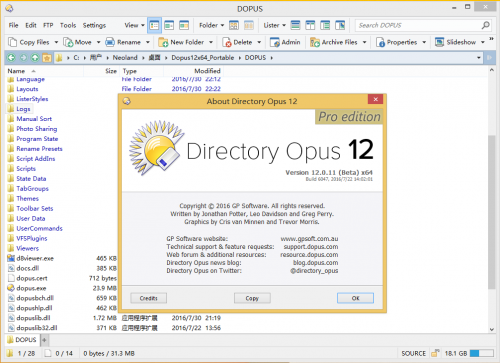Click the Dopus12x64_Portable breadcrumb

click(203, 58)
